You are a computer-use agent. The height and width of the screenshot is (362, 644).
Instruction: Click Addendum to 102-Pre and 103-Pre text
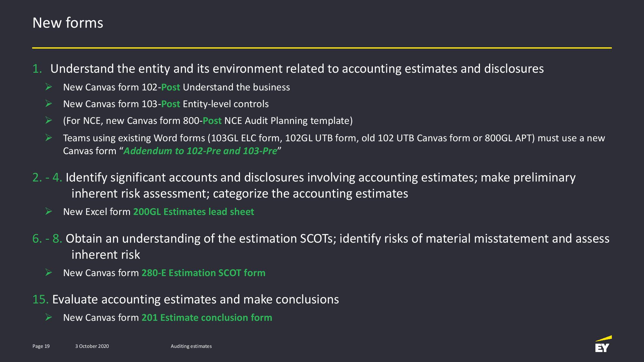200,151
